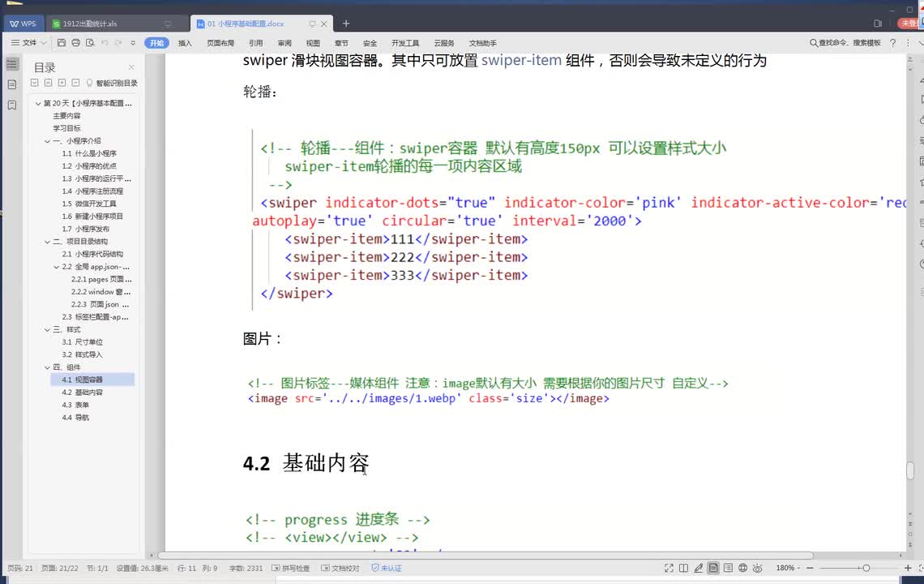Go to 4.2 基础内容 in outline

point(82,393)
